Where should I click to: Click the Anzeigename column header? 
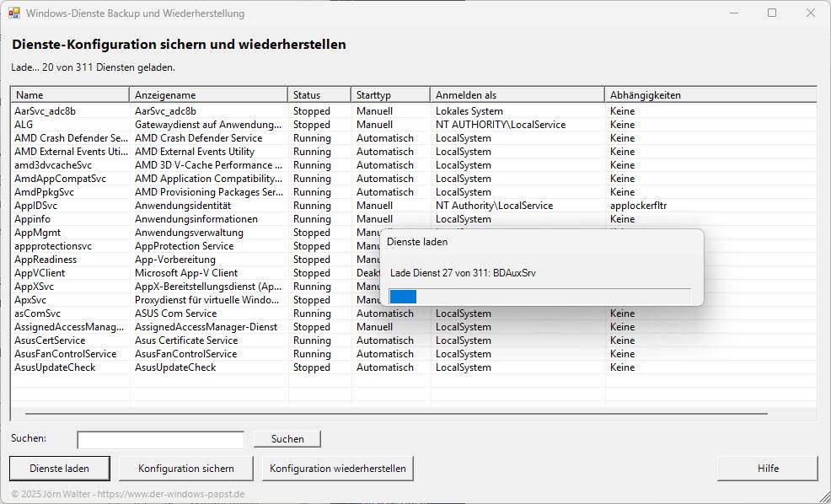point(208,95)
